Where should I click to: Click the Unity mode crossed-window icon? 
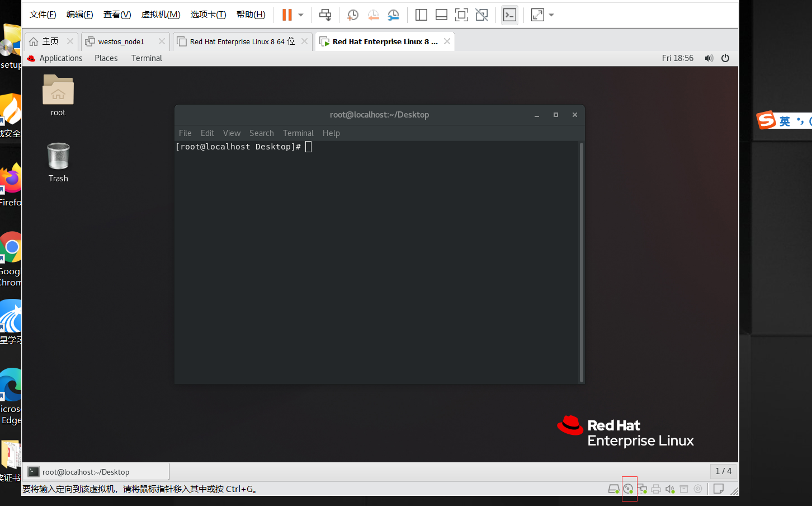[x=481, y=15]
